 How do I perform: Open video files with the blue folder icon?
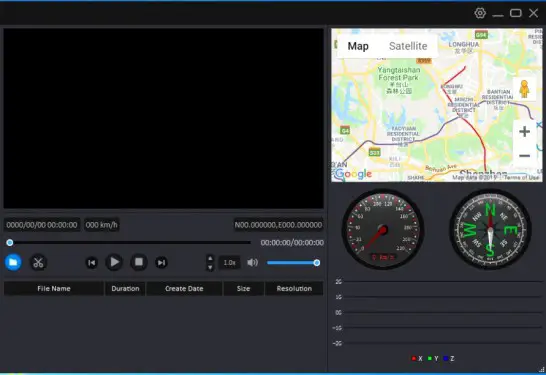[x=13, y=262]
